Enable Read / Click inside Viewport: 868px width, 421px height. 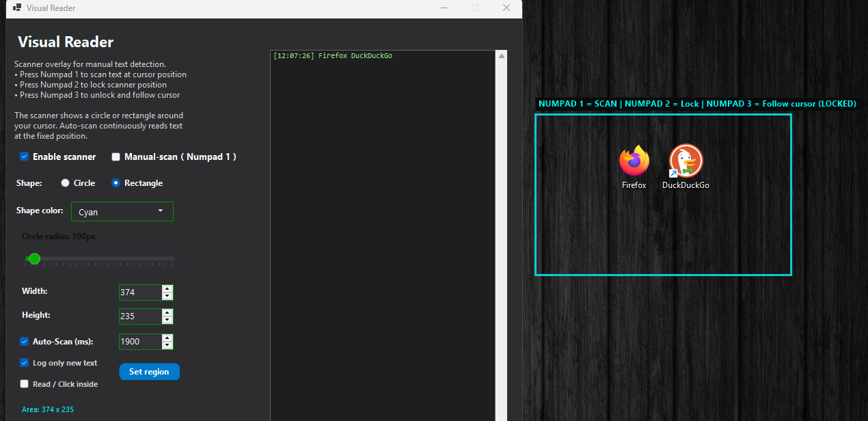(24, 384)
